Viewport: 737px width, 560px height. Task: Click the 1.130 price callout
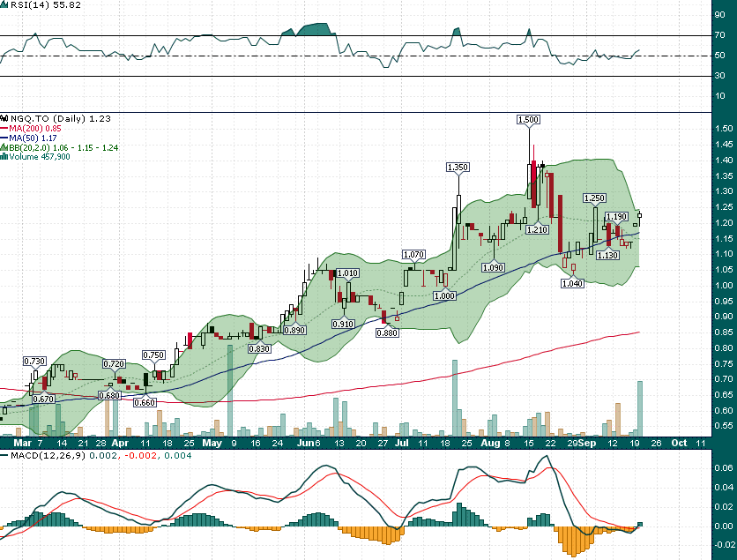tap(607, 255)
